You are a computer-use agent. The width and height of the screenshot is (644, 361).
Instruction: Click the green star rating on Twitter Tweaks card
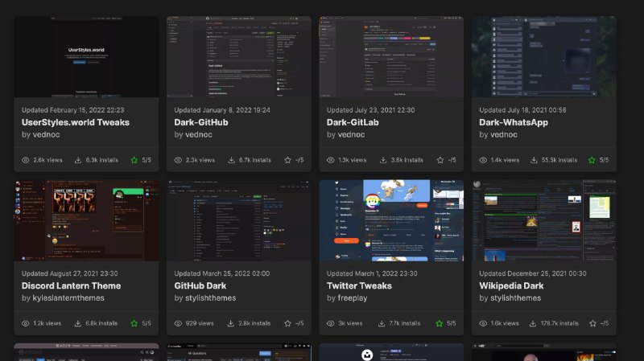[440, 323]
